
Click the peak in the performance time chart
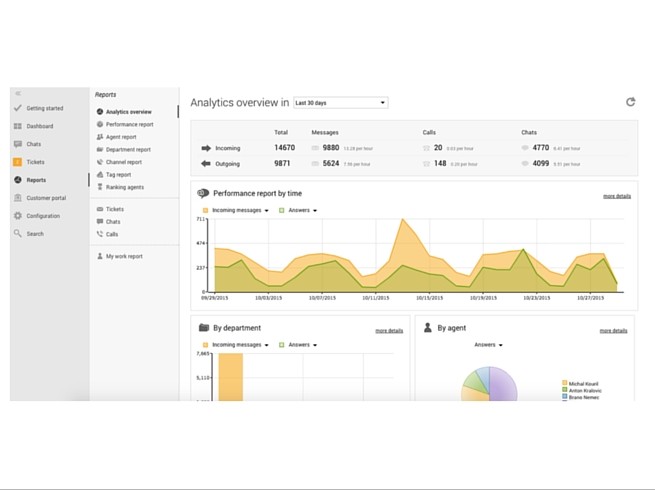click(403, 219)
